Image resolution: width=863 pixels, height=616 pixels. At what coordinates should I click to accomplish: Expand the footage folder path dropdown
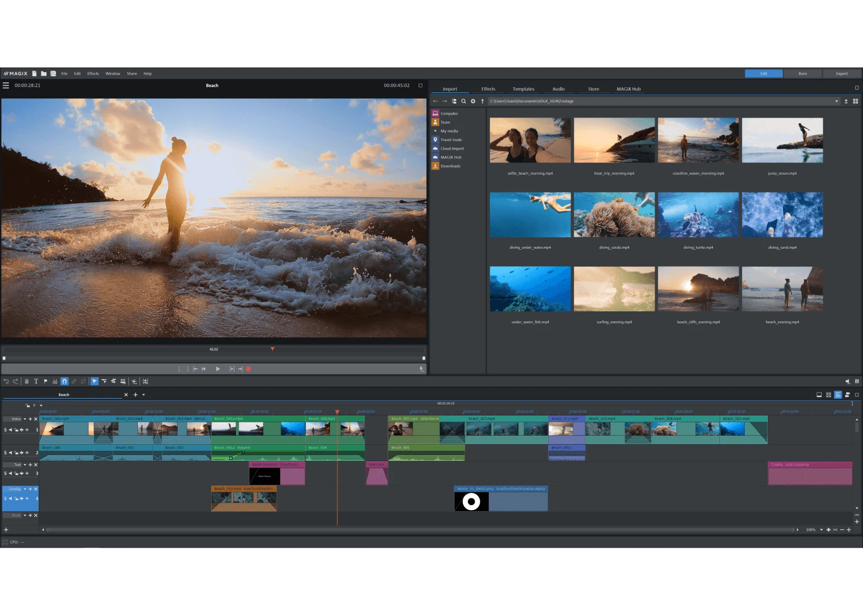[837, 101]
